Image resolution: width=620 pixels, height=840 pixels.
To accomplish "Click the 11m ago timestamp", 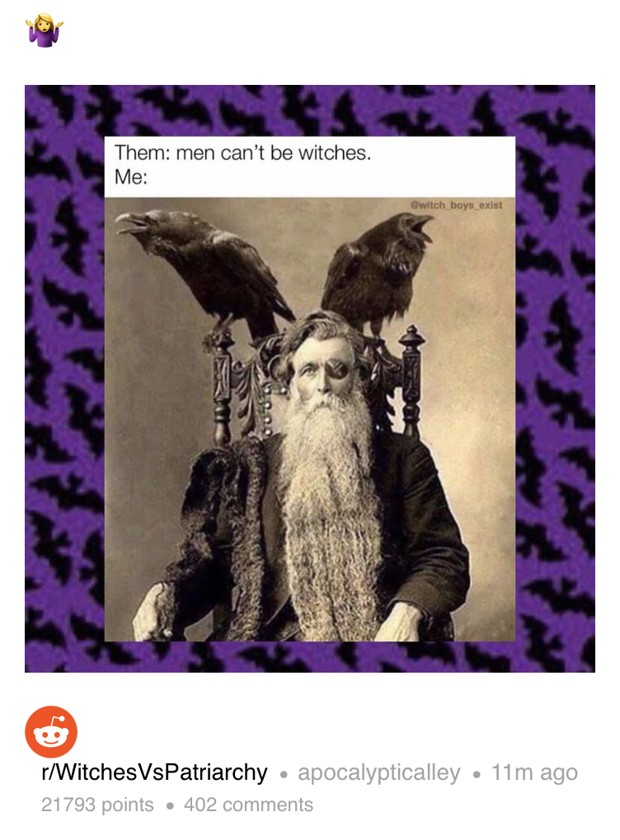I will (x=534, y=772).
